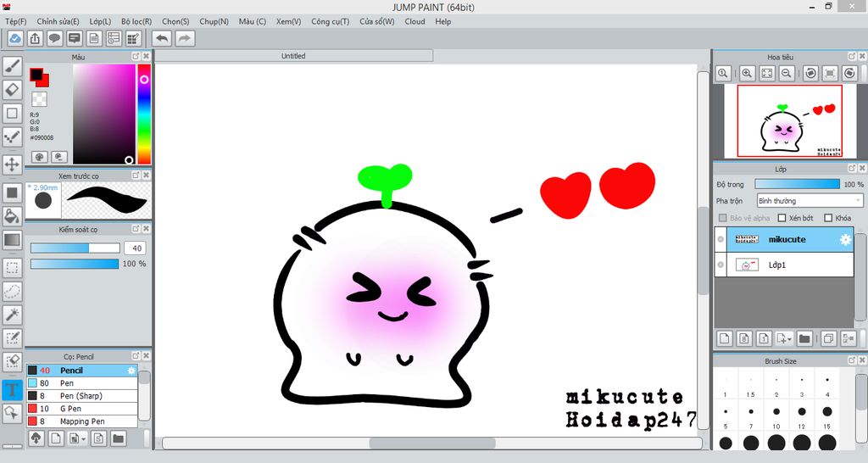Click the layer folder icon in Lớp panel
Viewport: 868px width, 463px height.
click(804, 338)
